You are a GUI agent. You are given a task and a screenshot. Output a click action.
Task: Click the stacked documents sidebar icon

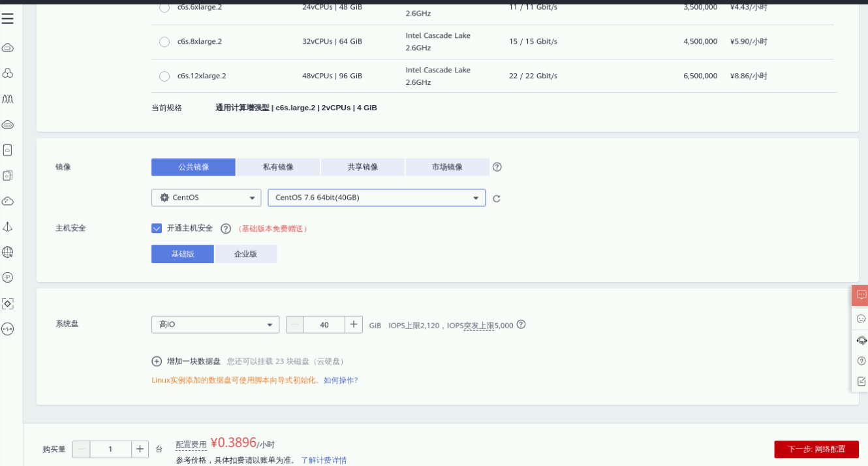click(8, 176)
